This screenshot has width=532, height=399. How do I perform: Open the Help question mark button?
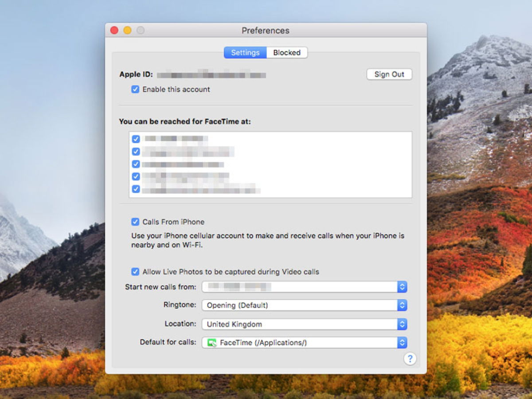point(410,359)
